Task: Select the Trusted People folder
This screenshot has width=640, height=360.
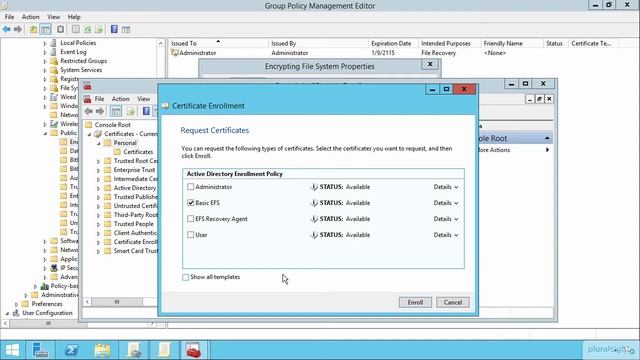Action: (x=133, y=224)
